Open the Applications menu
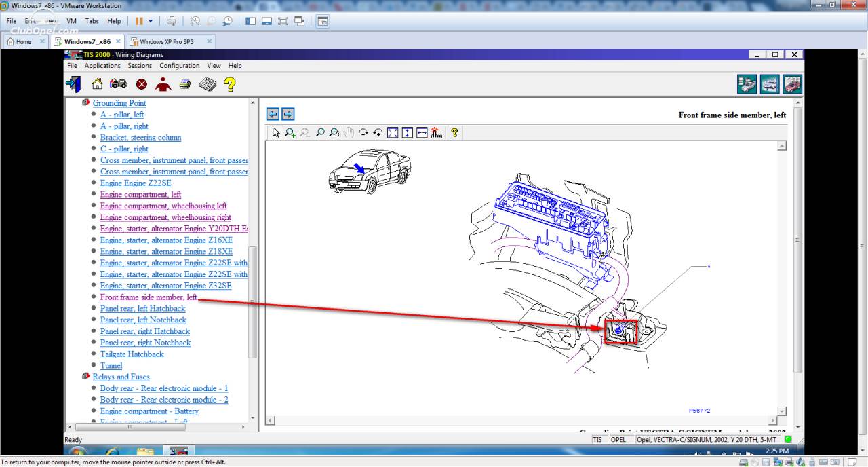The image size is (868, 467). coord(102,66)
